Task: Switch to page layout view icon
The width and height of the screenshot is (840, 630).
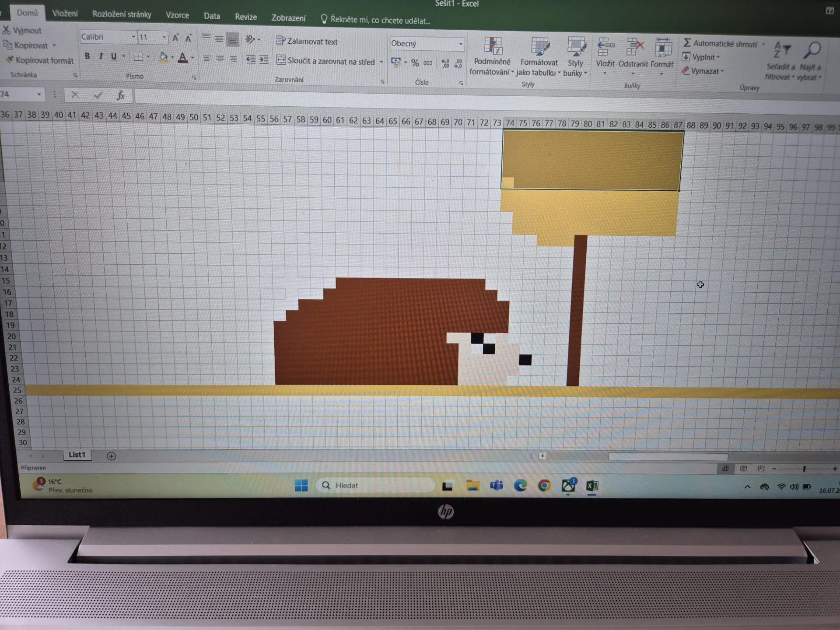Action: 743,469
